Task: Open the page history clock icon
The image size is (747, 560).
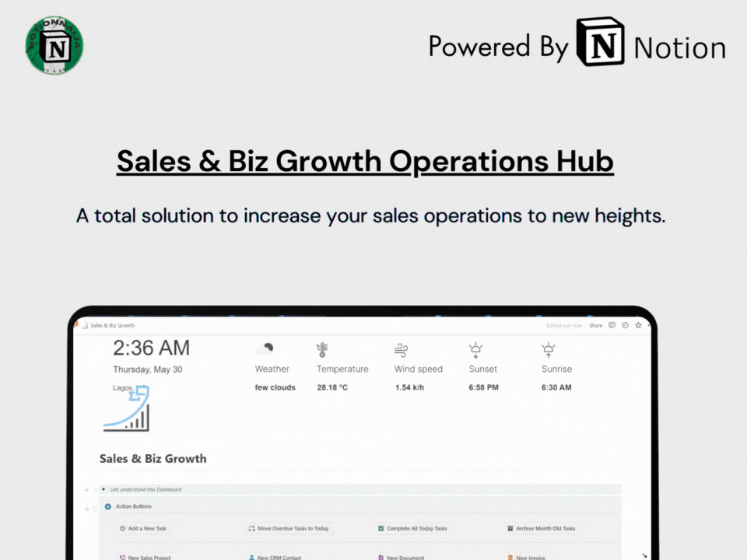Action: (x=625, y=325)
